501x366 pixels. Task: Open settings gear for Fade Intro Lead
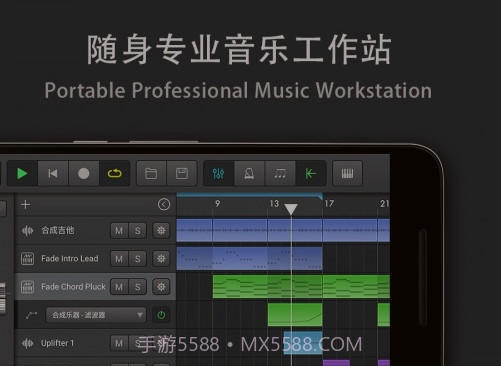[161, 259]
